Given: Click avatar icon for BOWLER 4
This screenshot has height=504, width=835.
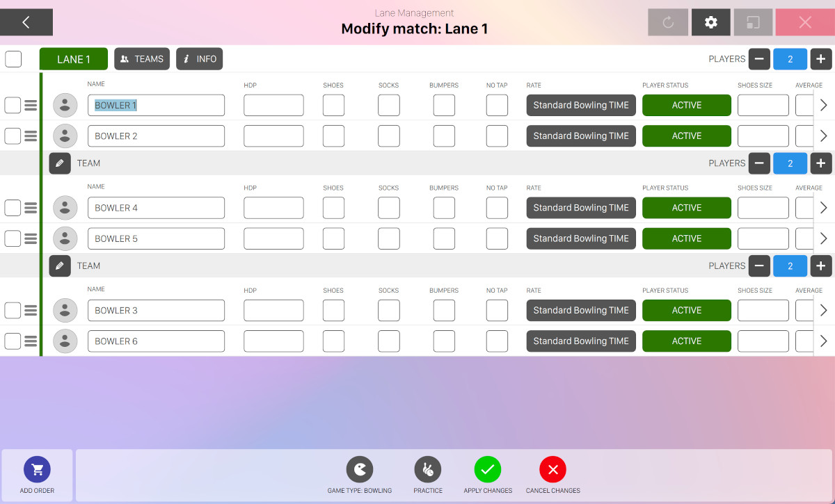Looking at the screenshot, I should click(x=65, y=208).
